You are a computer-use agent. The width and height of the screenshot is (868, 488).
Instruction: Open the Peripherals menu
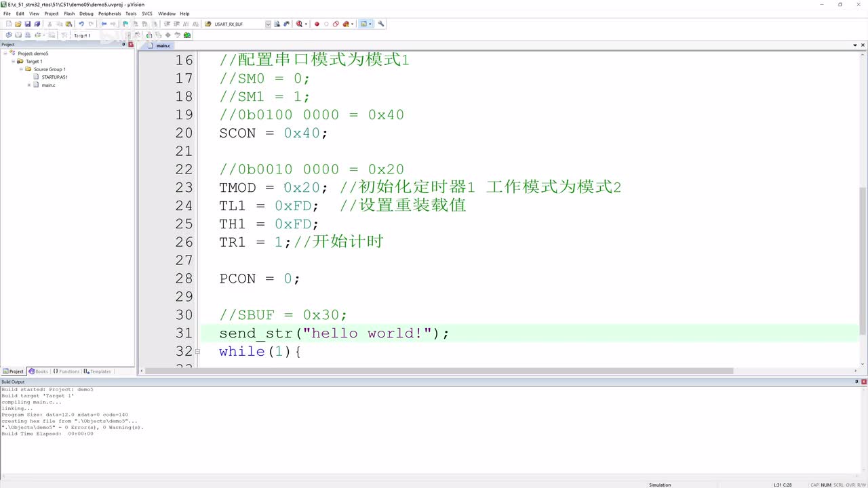pos(110,14)
